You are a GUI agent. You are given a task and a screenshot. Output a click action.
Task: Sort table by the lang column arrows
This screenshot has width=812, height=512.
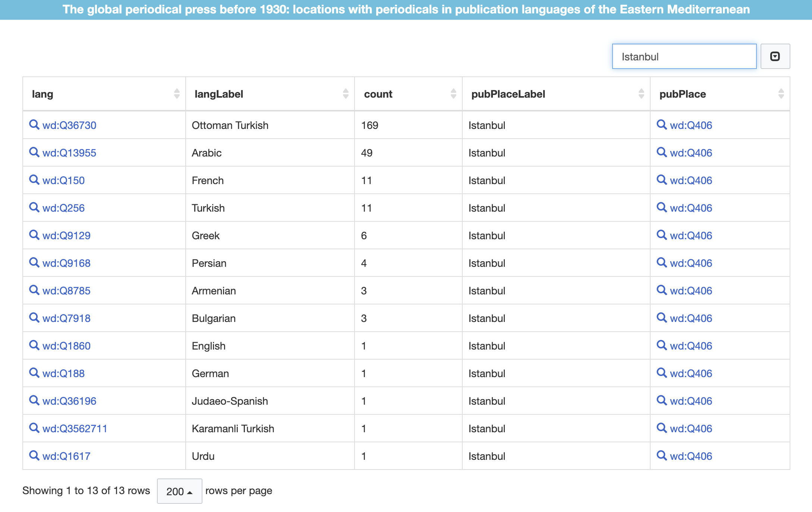(x=177, y=94)
